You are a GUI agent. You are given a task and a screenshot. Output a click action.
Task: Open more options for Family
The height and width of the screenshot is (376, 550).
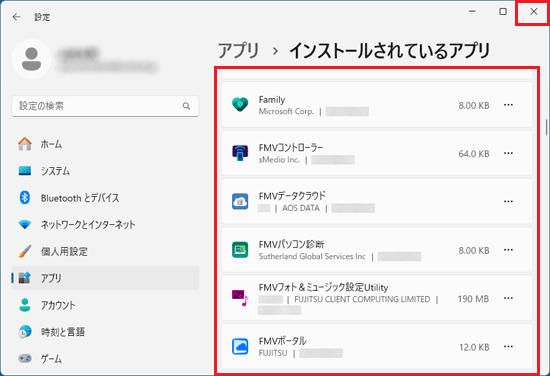point(508,105)
